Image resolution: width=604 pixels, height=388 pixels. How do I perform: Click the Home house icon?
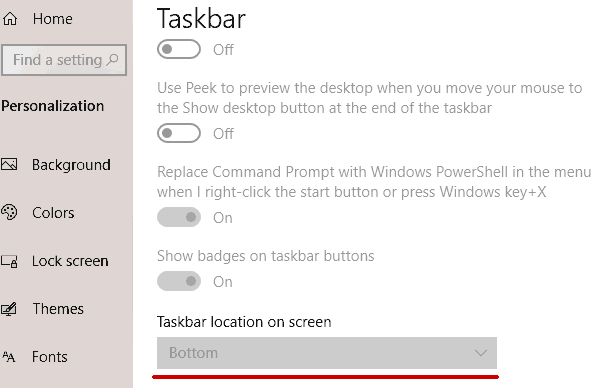[10, 18]
